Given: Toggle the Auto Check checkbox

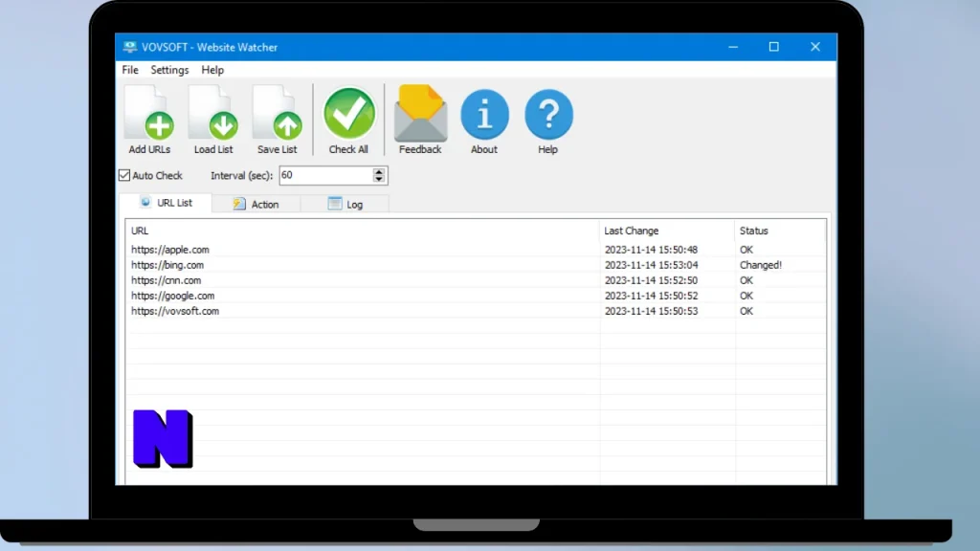Looking at the screenshot, I should tap(124, 176).
